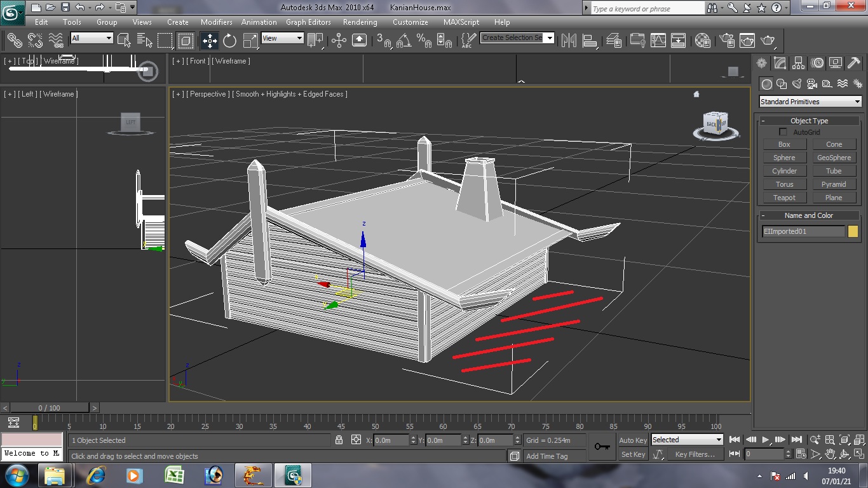Open the Curve Editor
The image size is (868, 488).
tap(658, 41)
